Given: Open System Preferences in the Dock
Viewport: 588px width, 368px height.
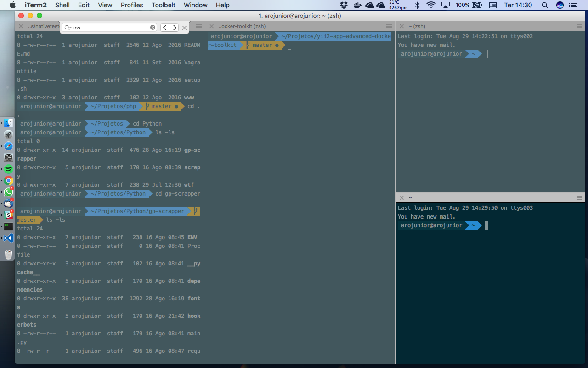Looking at the screenshot, I should click(x=9, y=158).
